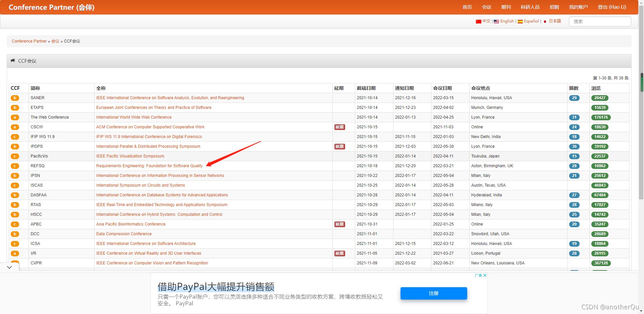Collapse the bottom ad banner chevron
The image size is (644, 314).
point(9,267)
